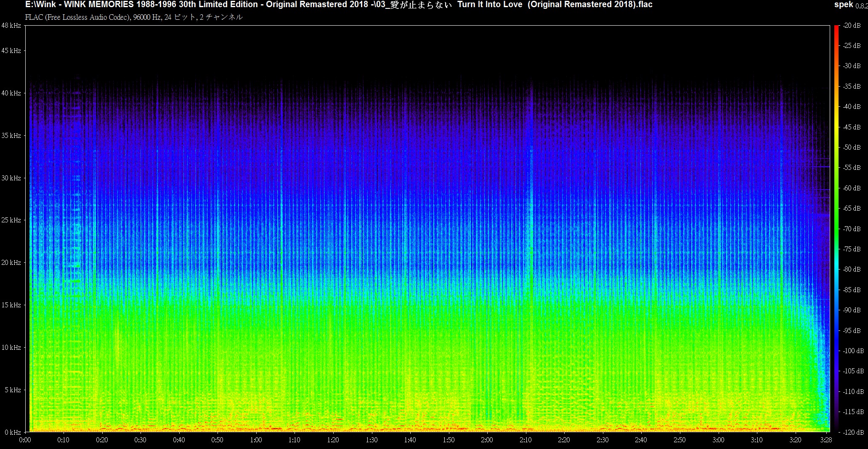Select the spek logo text
Screen dimensions: 868x449
(844, 5)
